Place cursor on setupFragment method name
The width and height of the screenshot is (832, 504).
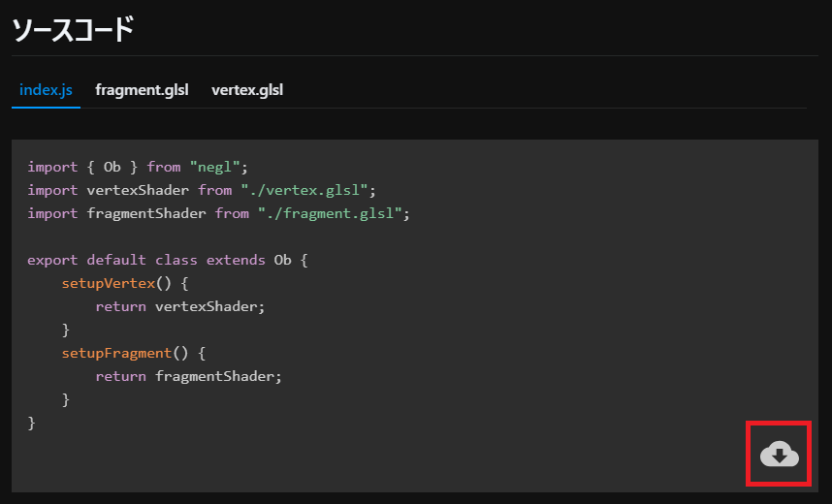pos(116,353)
